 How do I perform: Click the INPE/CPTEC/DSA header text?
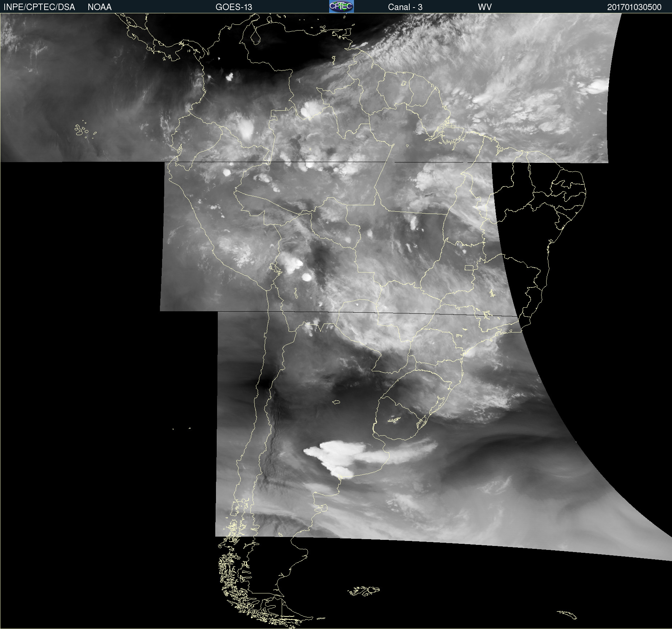39,7
